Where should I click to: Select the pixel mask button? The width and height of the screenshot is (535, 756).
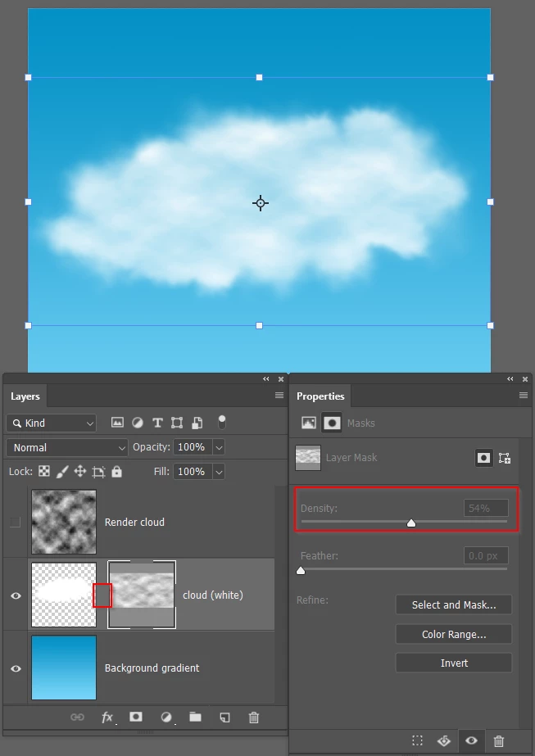(x=483, y=458)
